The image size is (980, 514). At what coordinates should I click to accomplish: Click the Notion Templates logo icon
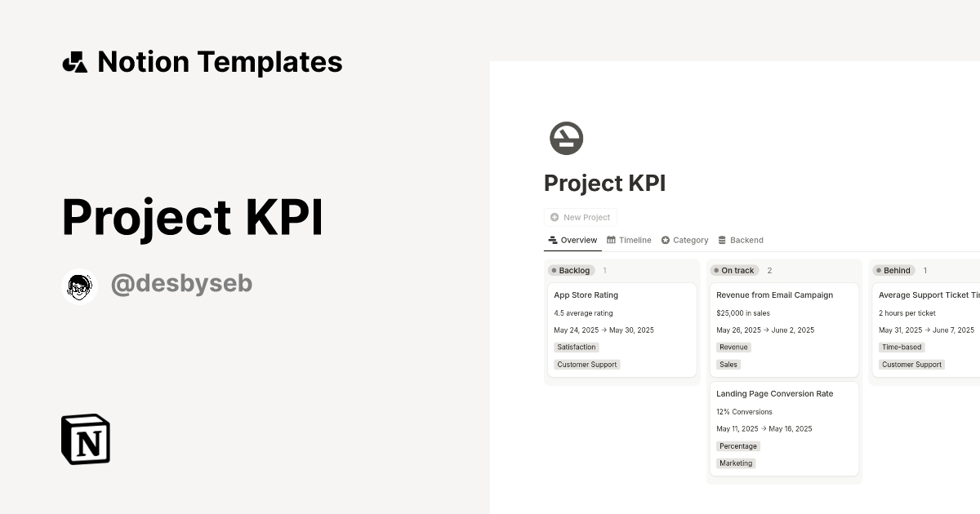pyautogui.click(x=74, y=61)
